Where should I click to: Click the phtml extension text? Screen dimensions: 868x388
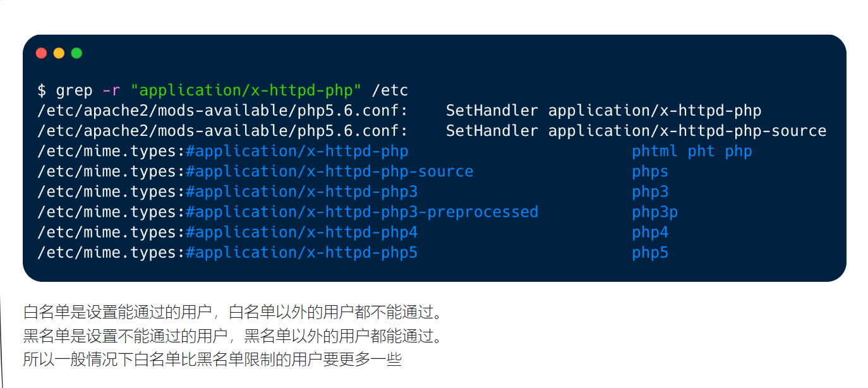click(x=654, y=151)
